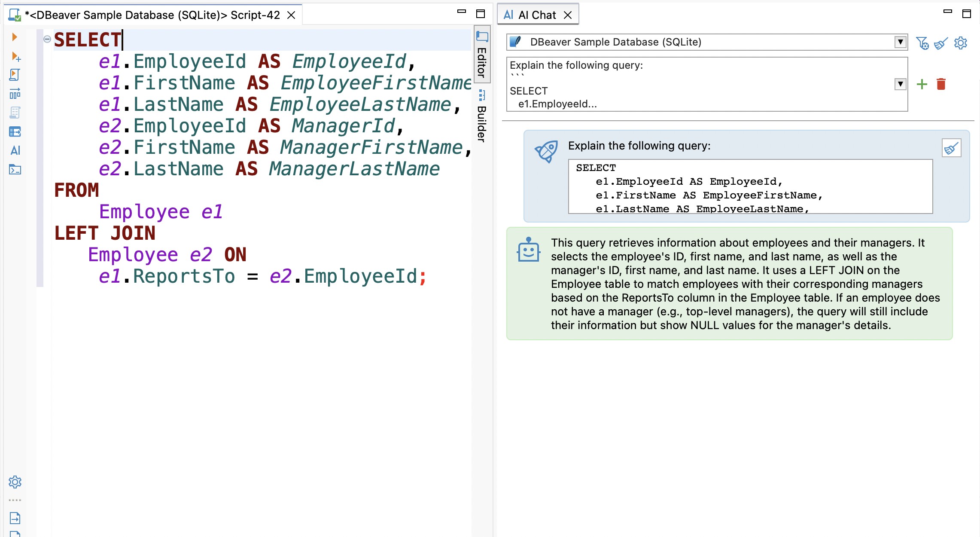Click the AI chat settings gear
980x537 pixels.
(961, 43)
